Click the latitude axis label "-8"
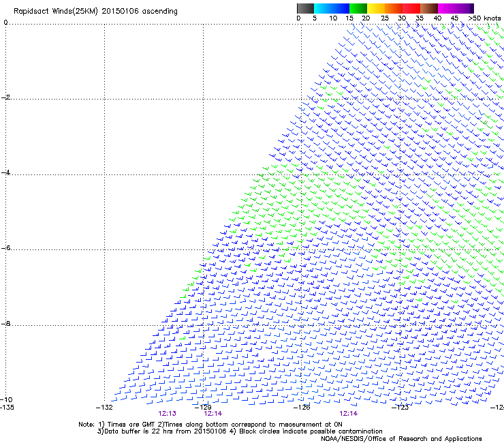Screen dimensions: 504x443 [5, 323]
